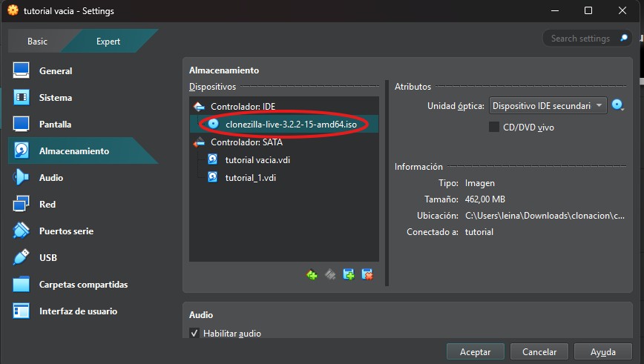Screen dimensions: 644x364
Task: Open the Carpetas compartidas section
Action: click(x=82, y=284)
